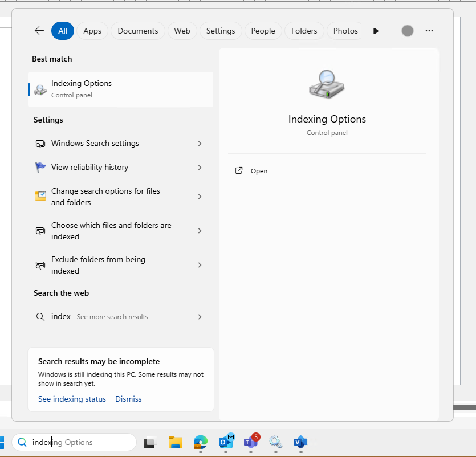Expand Exclude folders from being indexed chevron
476x457 pixels.
pyautogui.click(x=200, y=265)
